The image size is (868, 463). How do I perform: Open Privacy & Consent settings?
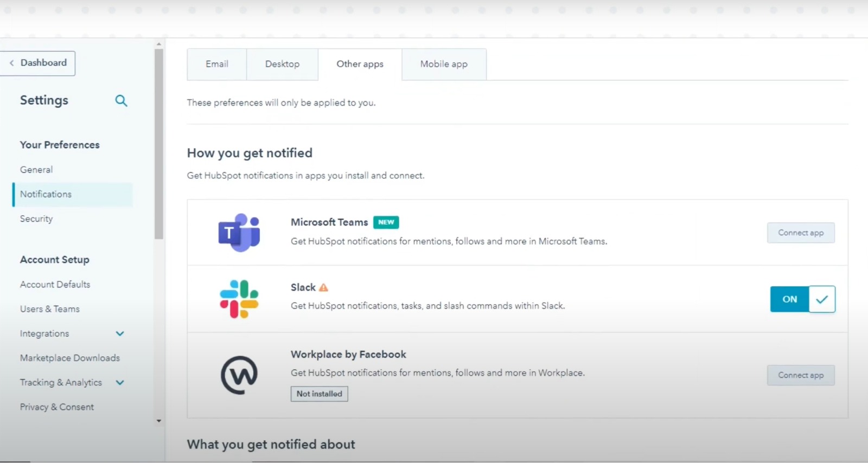point(57,407)
